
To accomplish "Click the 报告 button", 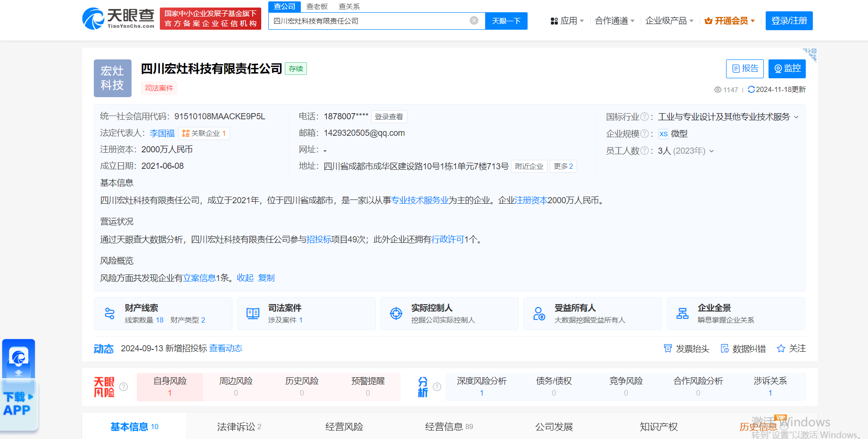I will [x=745, y=69].
